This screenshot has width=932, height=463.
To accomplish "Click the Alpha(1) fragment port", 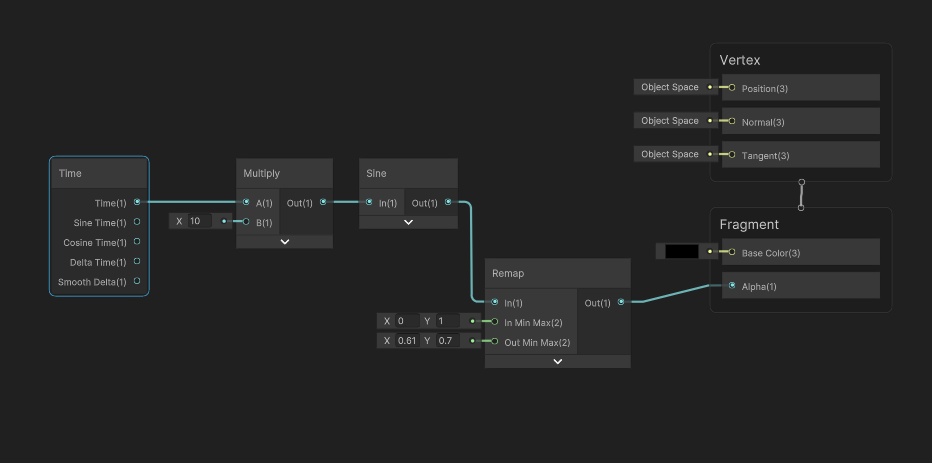I will coord(732,285).
